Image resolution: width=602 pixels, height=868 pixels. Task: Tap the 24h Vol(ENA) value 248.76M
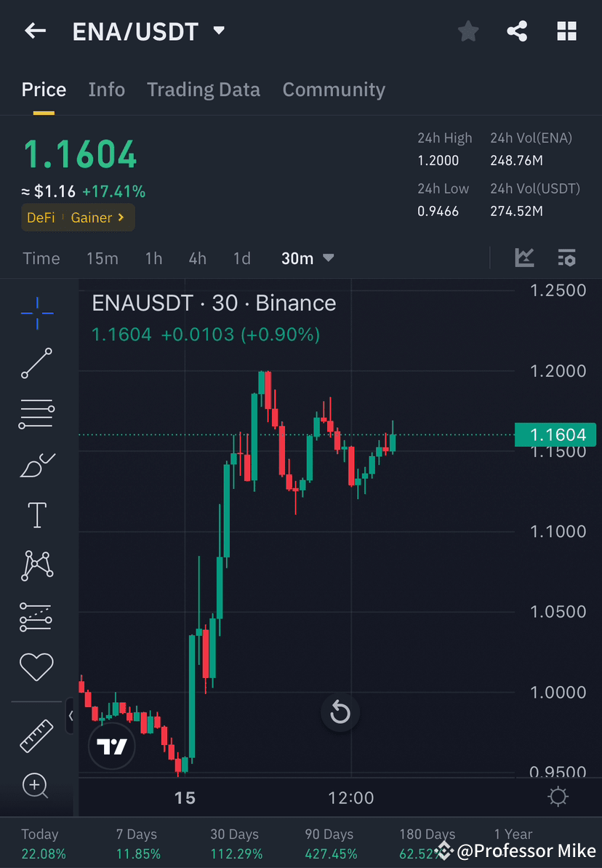[516, 161]
